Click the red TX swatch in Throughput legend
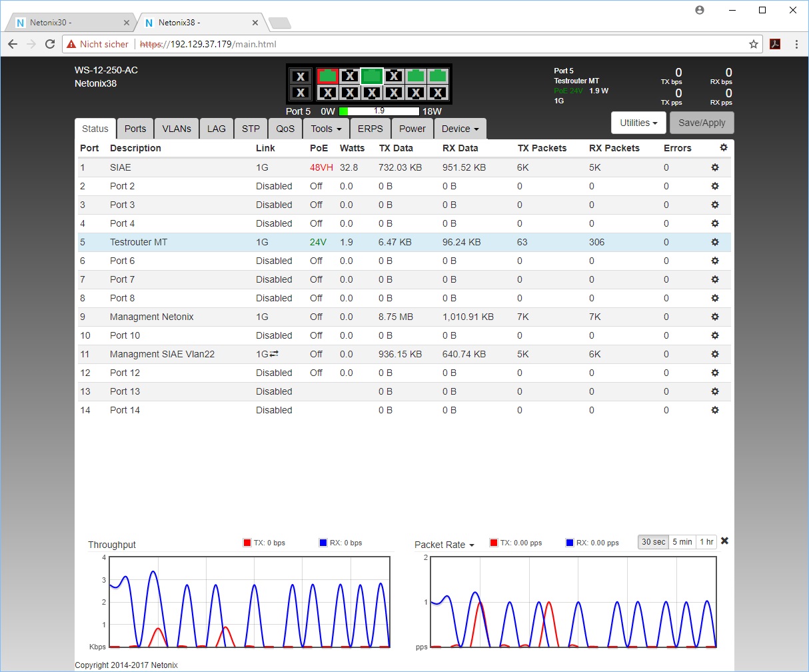 pos(247,543)
